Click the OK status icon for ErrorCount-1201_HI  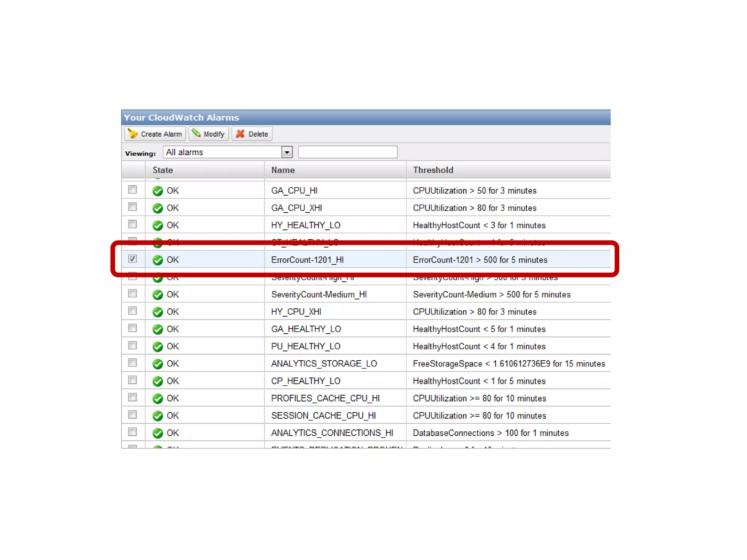coord(158,260)
